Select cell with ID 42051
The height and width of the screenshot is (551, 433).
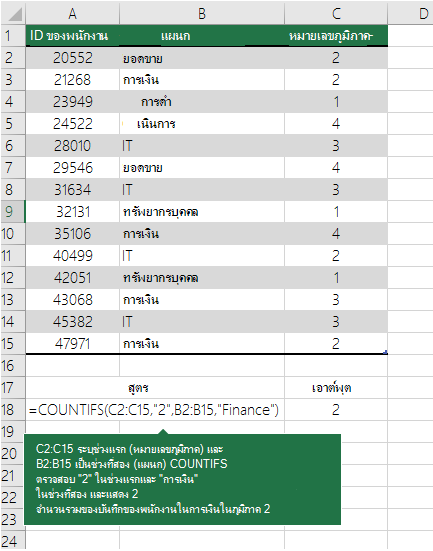tap(72, 278)
